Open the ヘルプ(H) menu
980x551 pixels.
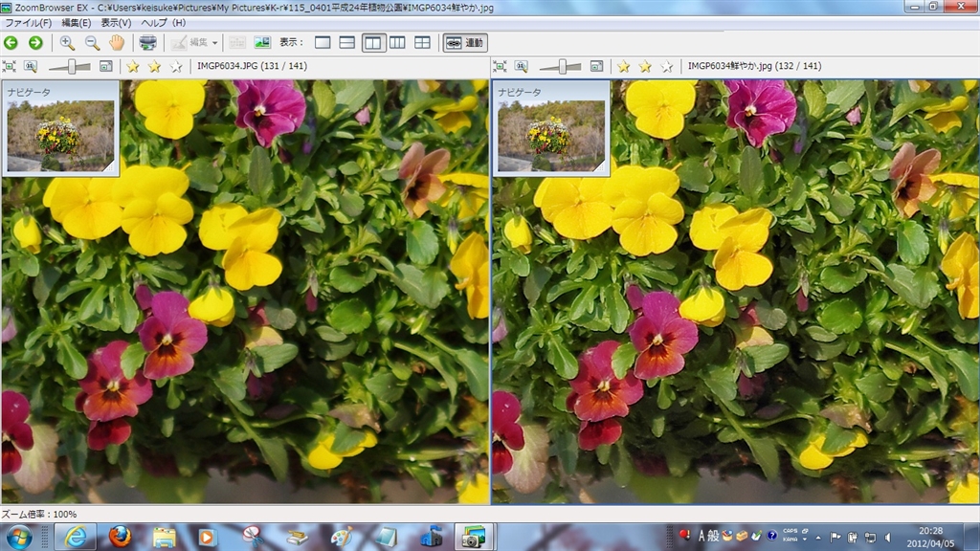(x=163, y=22)
